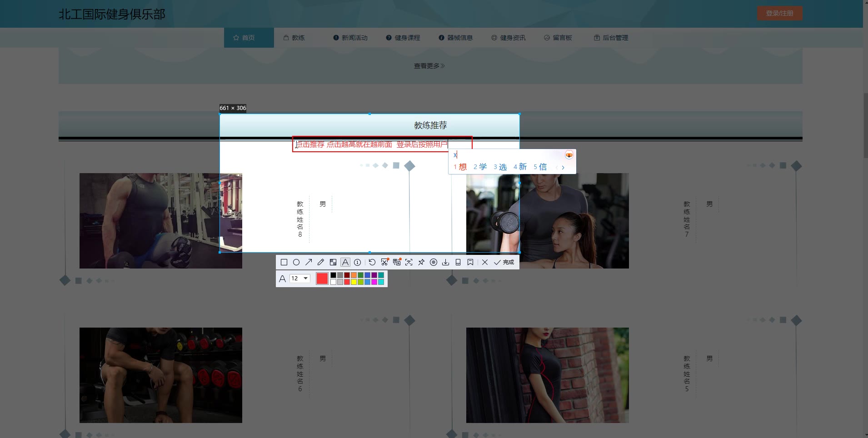868x438 pixels.
Task: Choose IME candidate 2 学
Action: 480,167
